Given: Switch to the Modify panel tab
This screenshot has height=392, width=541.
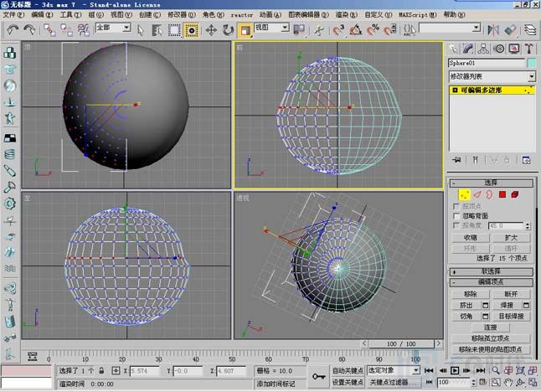Looking at the screenshot, I should point(468,49).
